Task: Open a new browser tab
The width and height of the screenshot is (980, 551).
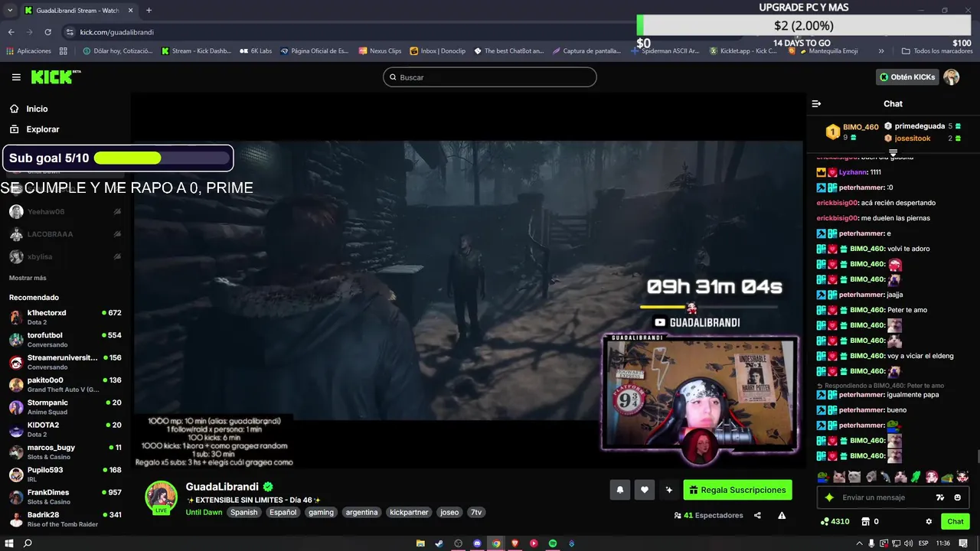Action: (x=149, y=11)
